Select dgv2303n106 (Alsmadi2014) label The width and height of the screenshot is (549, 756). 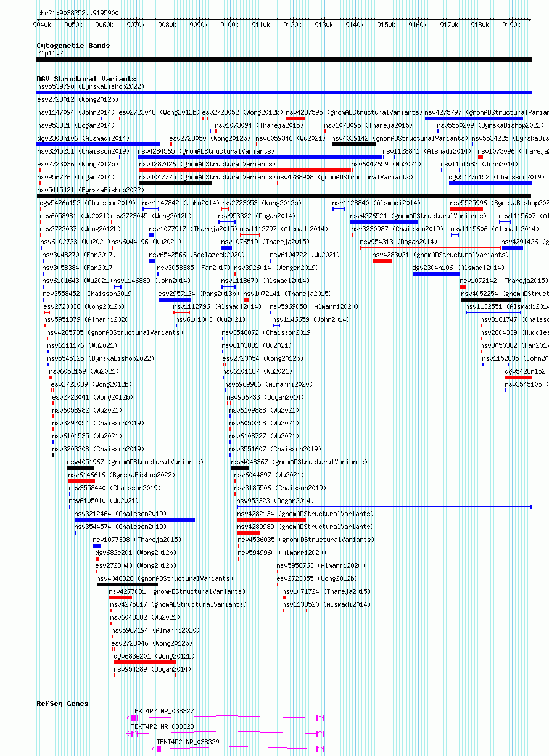click(83, 138)
